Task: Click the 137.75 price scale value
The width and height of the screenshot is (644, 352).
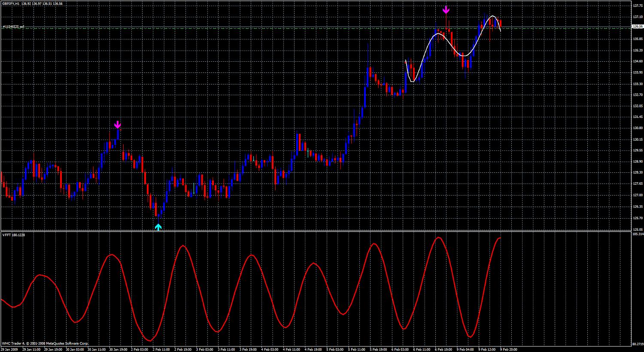Action: (x=638, y=6)
